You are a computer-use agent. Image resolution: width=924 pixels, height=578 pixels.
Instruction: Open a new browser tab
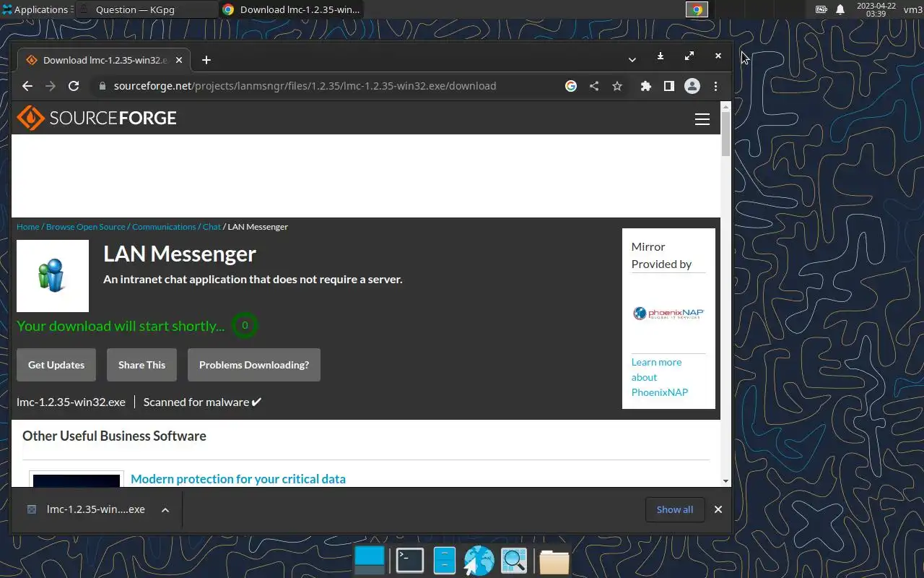click(x=206, y=60)
